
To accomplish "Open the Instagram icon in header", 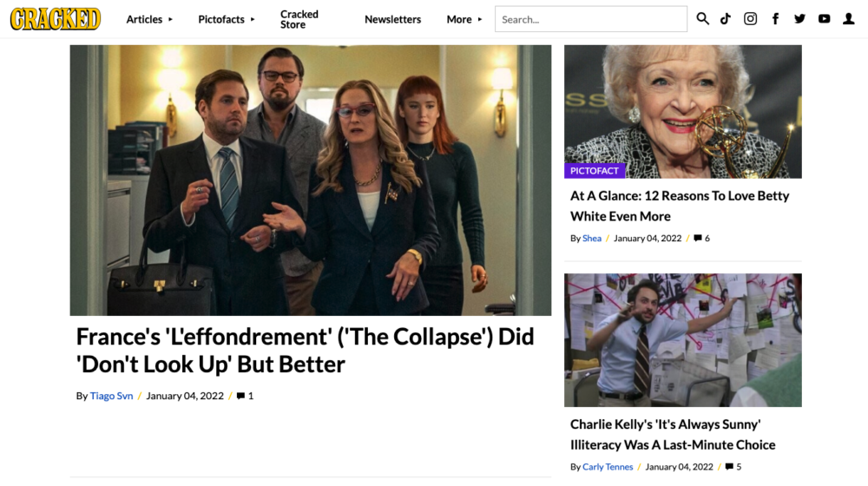I will point(750,19).
